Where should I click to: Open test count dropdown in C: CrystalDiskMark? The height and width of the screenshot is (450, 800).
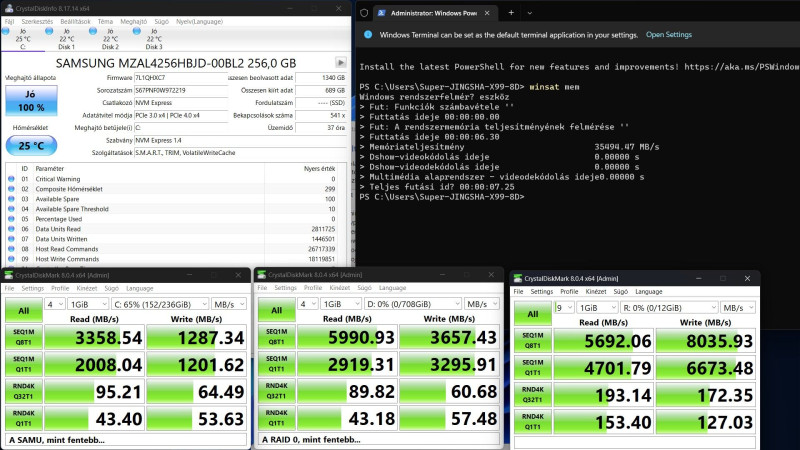tap(55, 304)
